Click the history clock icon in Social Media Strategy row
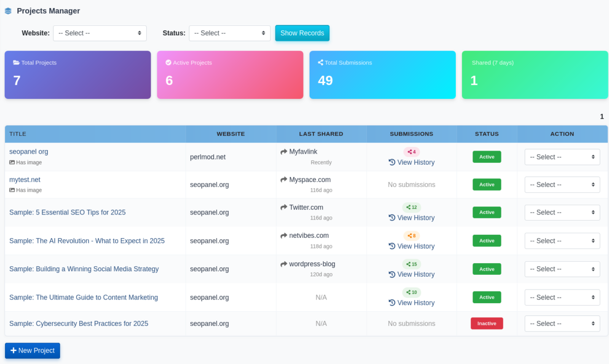The height and width of the screenshot is (364, 609). pyautogui.click(x=392, y=274)
